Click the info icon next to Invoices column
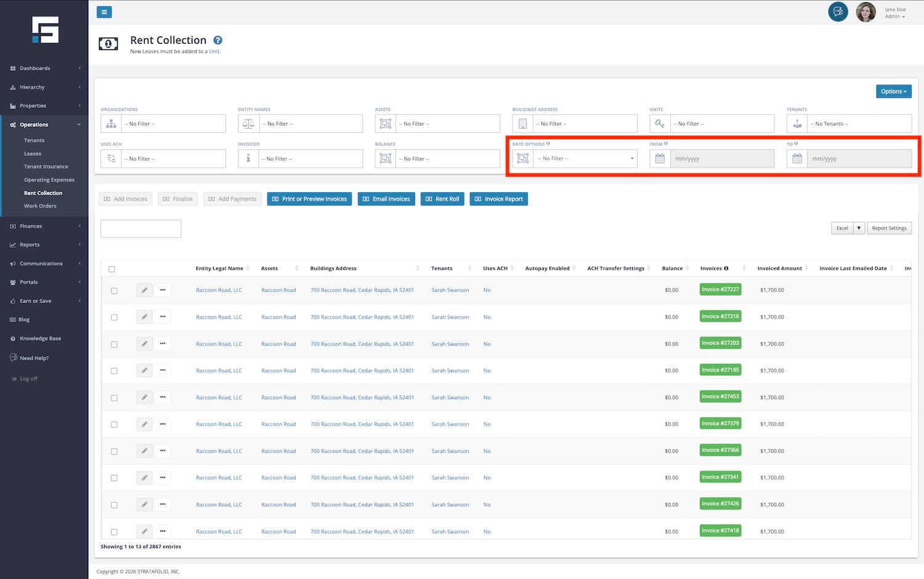Image resolution: width=924 pixels, height=579 pixels. point(726,269)
